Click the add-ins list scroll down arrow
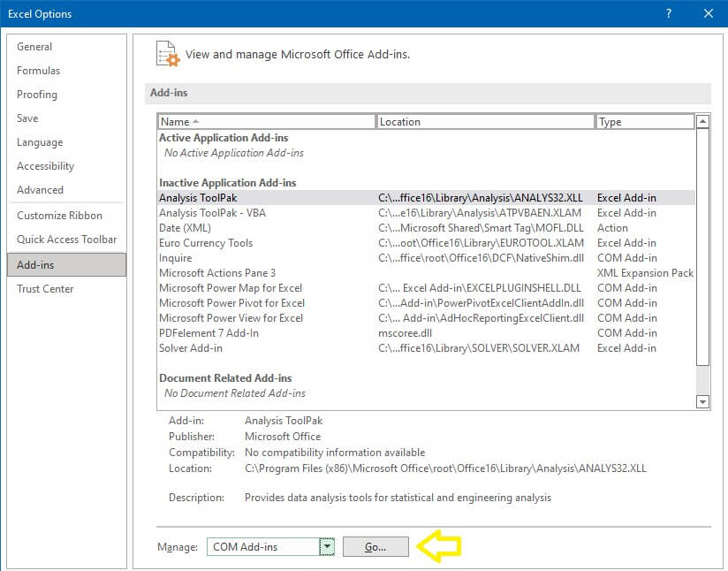728x571 pixels. pos(703,402)
